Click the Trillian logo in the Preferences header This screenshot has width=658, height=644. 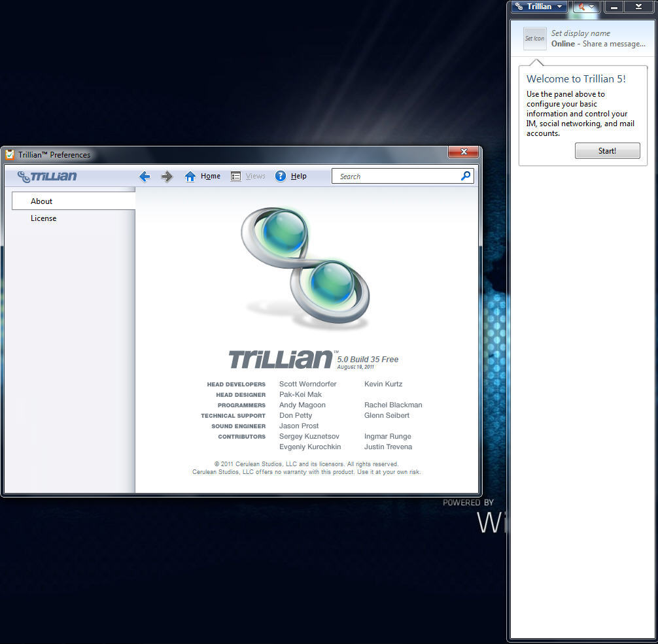tap(48, 176)
